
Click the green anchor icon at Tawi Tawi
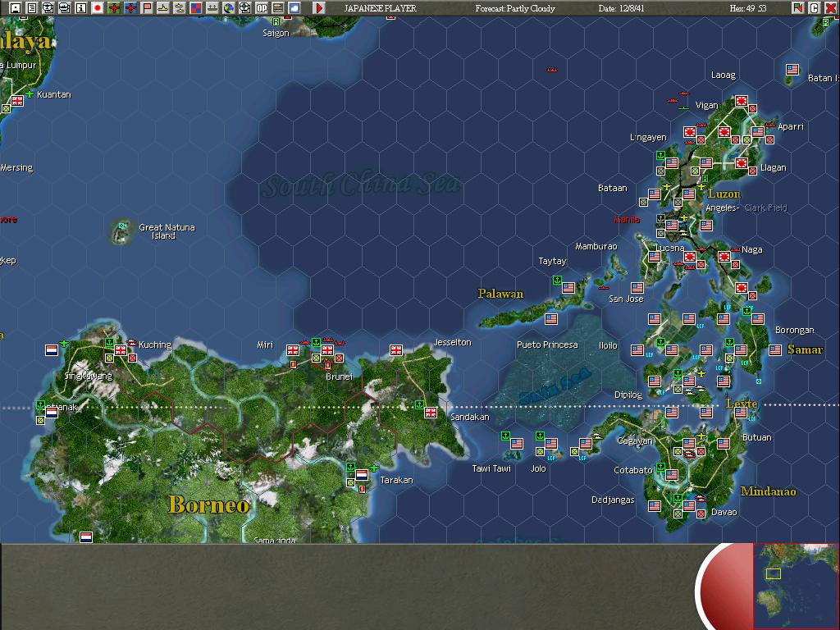(x=505, y=436)
